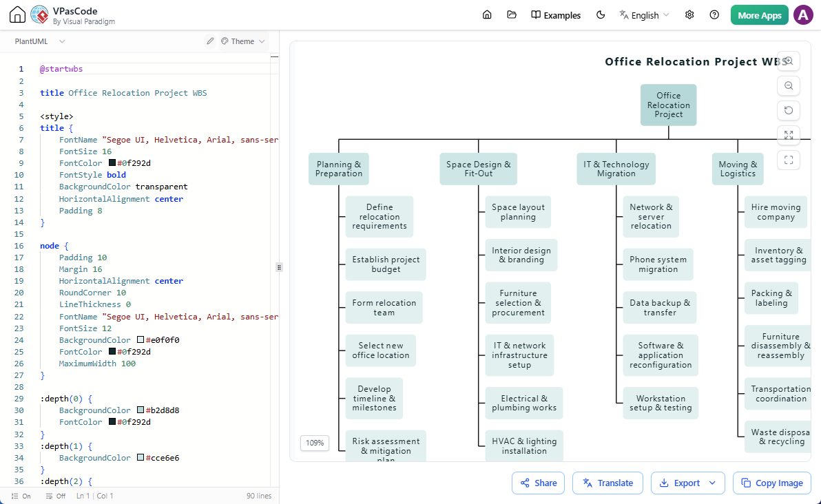This screenshot has height=504, width=821.
Task: Click the Workstation setup & testing node
Action: pyautogui.click(x=661, y=403)
